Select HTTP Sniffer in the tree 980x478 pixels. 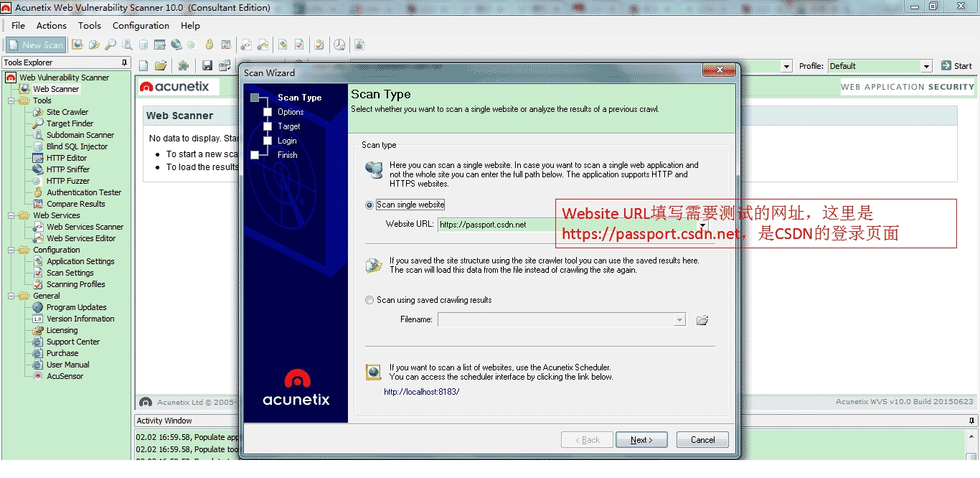[x=68, y=169]
